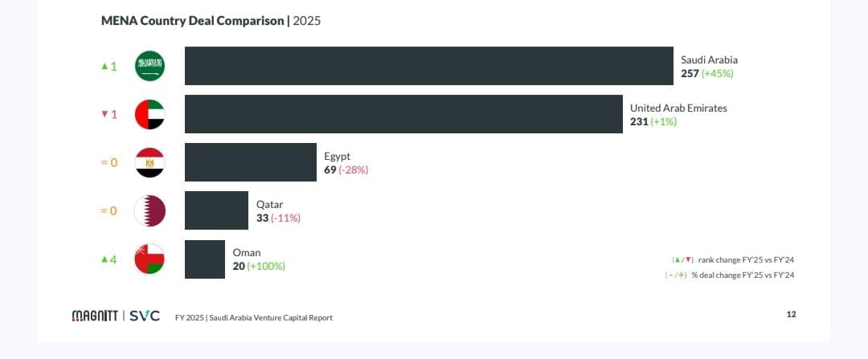Viewport: 868px width, 359px height.
Task: Click Egypt's 69 deals value label
Action: [x=330, y=169]
